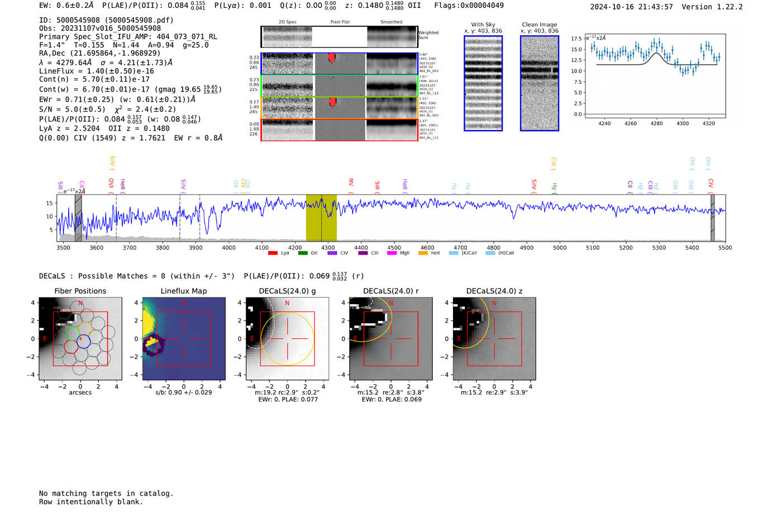The image size is (782, 532).
Task: Click the green OII legend swatch
Action: coord(303,253)
